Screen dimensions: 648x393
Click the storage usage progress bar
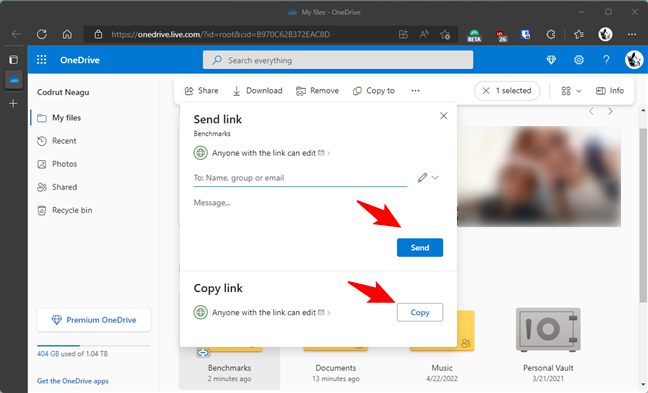coord(94,345)
